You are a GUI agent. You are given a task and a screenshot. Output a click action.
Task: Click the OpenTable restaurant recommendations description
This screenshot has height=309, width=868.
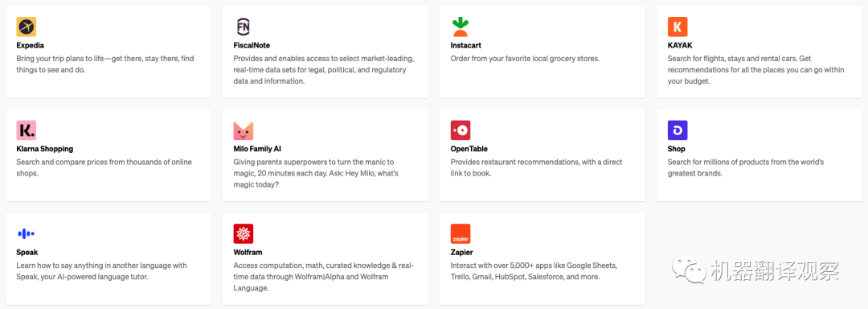click(536, 168)
